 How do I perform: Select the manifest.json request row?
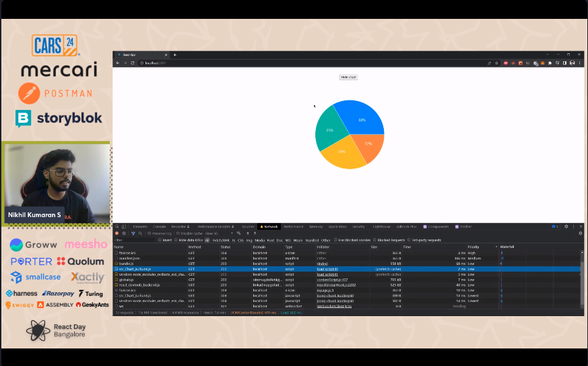[x=348, y=259]
